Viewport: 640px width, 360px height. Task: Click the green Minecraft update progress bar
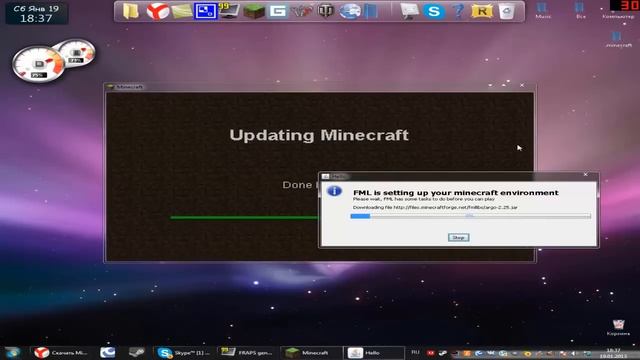click(244, 218)
